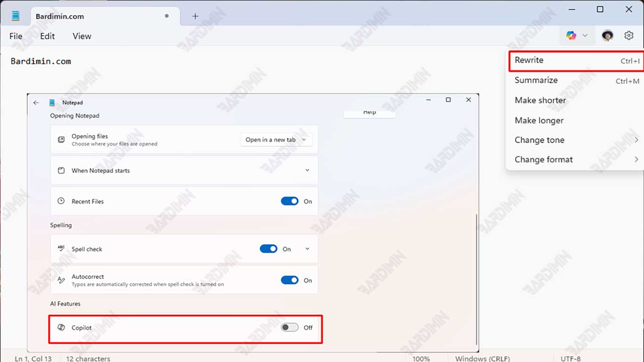Open the 'Open in a new tab' dropdown

point(276,140)
